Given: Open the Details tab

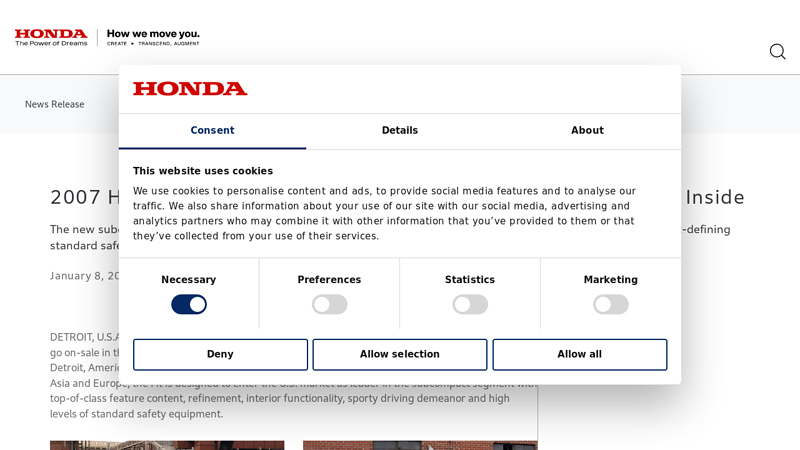Looking at the screenshot, I should click(399, 131).
